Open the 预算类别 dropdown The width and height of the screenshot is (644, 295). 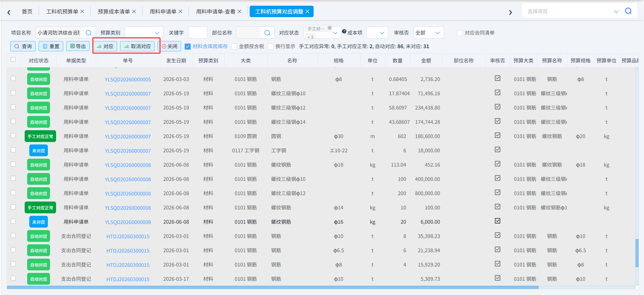[x=144, y=33]
